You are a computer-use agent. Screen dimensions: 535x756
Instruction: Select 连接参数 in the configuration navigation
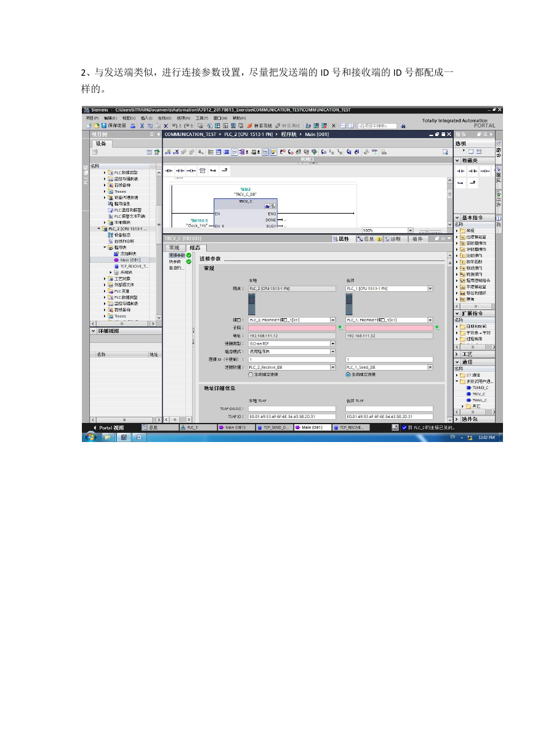[x=176, y=255]
